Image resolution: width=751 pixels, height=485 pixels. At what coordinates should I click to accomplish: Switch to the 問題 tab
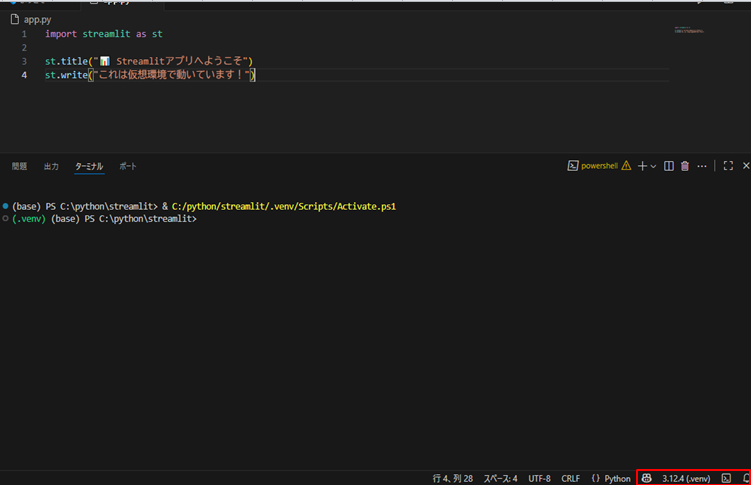tap(20, 167)
